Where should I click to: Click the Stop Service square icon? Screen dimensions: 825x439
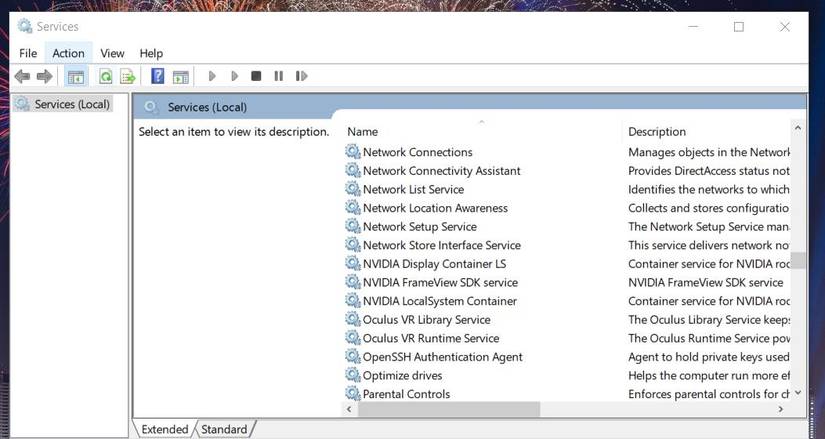point(256,76)
